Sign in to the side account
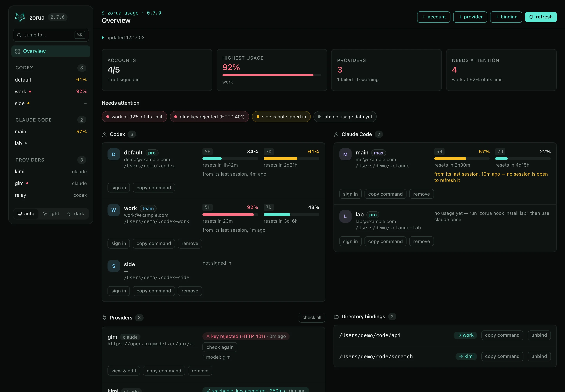565x392 pixels. click(118, 291)
